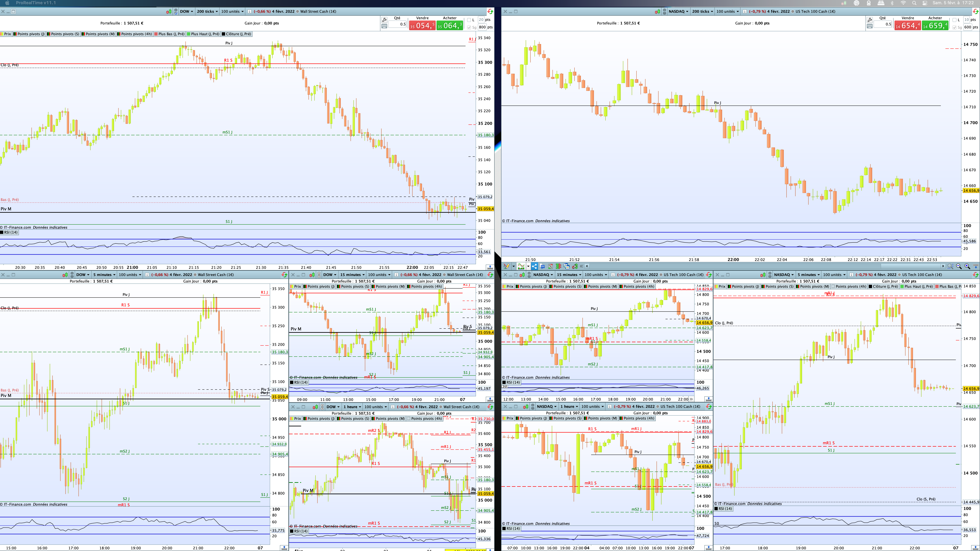Screen dimensions: 980x551
Task: Click refresh arrows icon on DOW chart
Action: click(490, 11)
